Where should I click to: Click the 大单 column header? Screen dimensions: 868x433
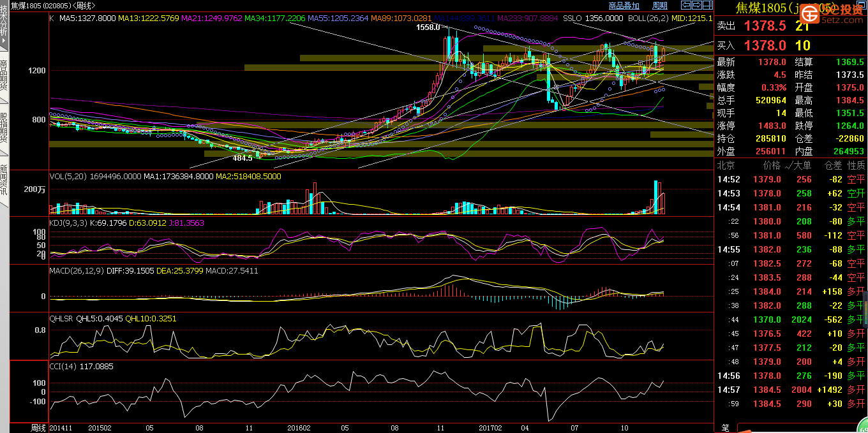pyautogui.click(x=802, y=165)
